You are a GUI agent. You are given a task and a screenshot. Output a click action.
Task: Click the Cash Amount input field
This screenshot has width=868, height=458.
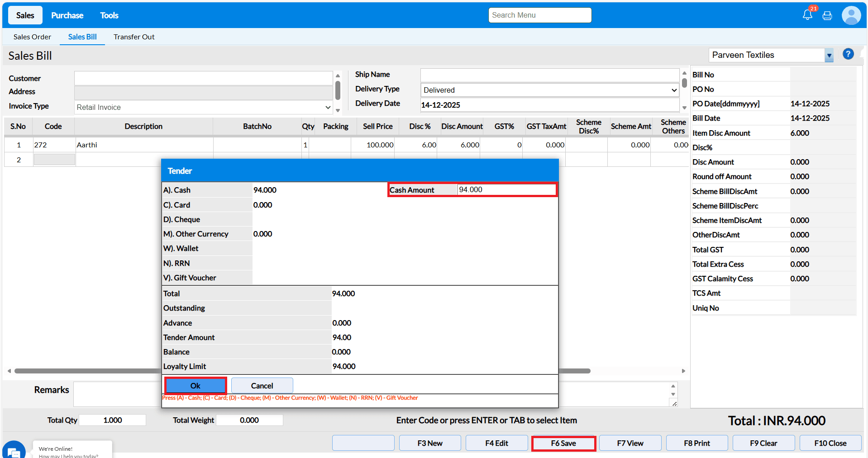[506, 190]
